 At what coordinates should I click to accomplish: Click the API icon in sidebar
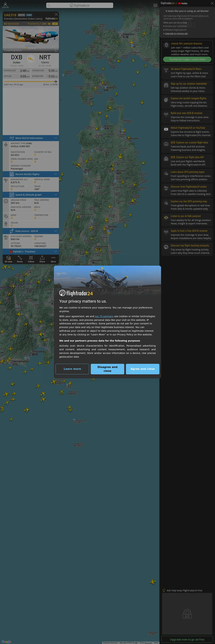coord(166,159)
